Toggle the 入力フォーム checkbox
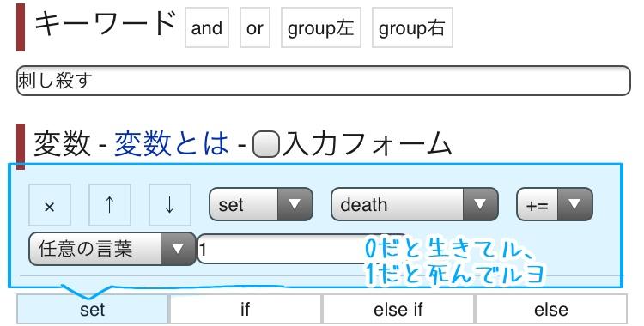This screenshot has height=326, width=644. pos(265,144)
